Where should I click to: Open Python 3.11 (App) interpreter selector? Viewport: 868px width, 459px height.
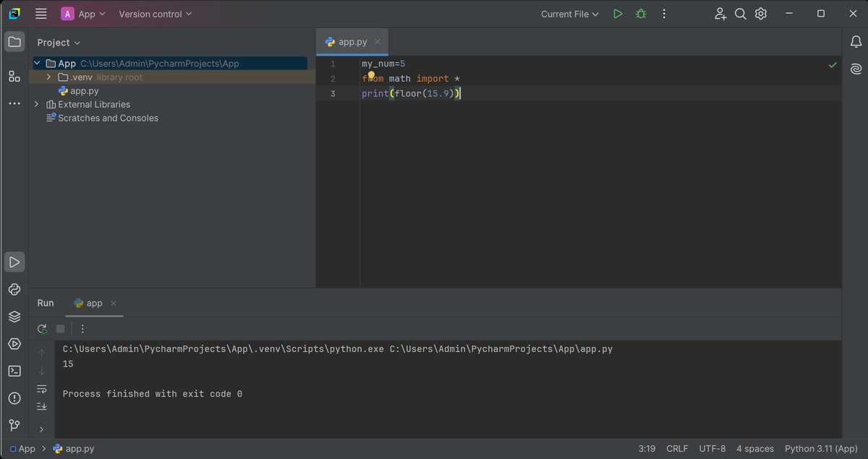tap(820, 449)
